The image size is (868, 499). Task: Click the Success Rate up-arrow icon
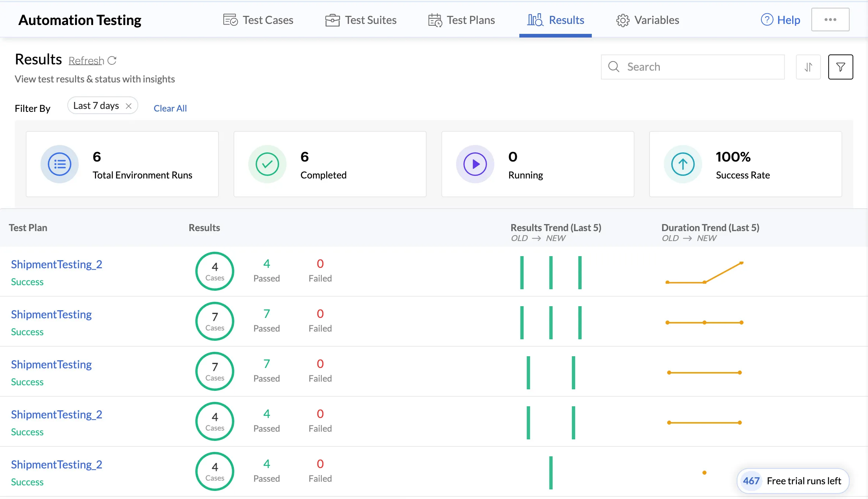click(683, 164)
